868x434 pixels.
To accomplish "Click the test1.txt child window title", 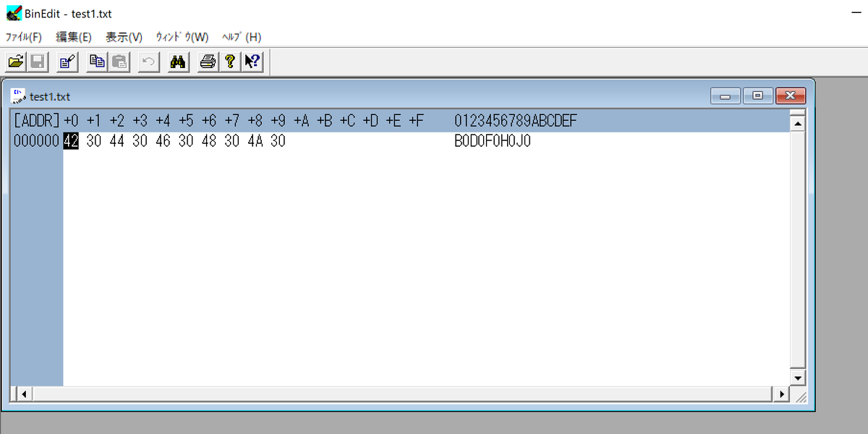I will pyautogui.click(x=50, y=96).
